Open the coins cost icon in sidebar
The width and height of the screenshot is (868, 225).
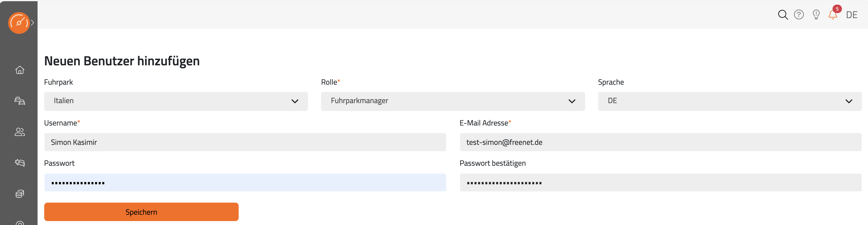[x=20, y=194]
